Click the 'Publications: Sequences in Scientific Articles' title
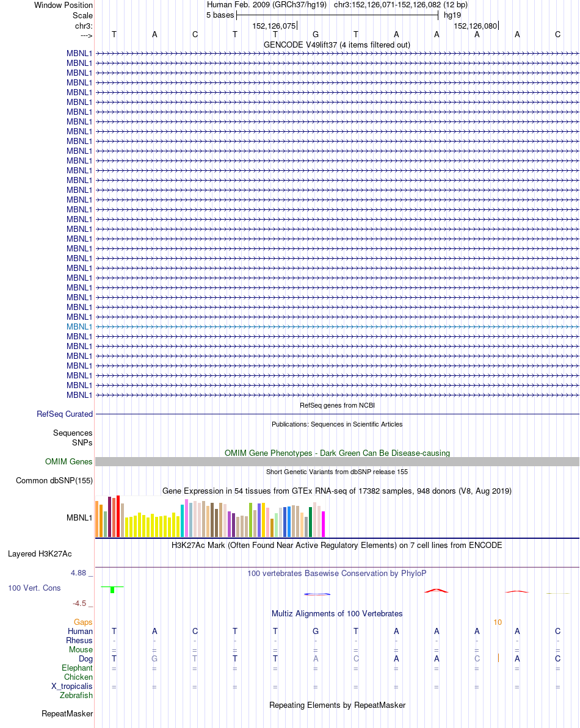 click(x=337, y=424)
